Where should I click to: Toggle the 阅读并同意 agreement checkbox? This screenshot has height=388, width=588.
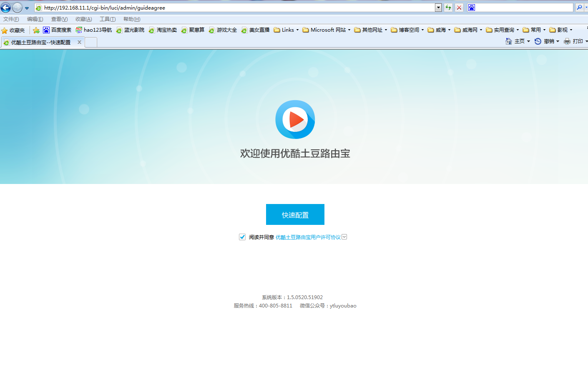tap(242, 237)
